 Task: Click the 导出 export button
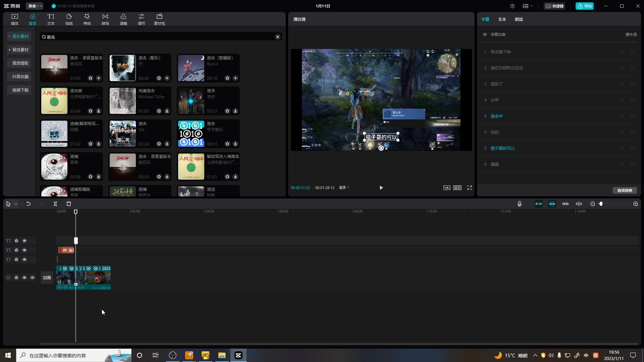(585, 6)
